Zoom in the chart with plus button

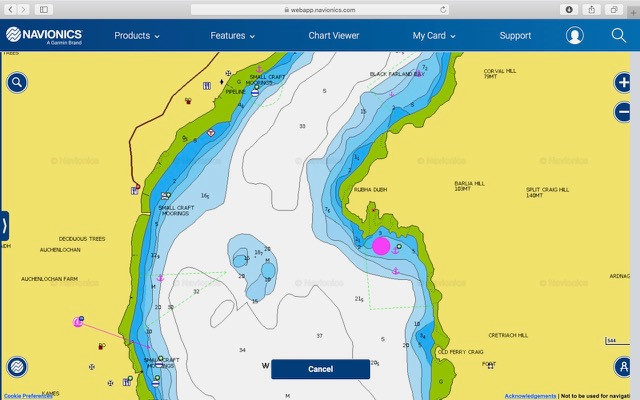[x=623, y=83]
